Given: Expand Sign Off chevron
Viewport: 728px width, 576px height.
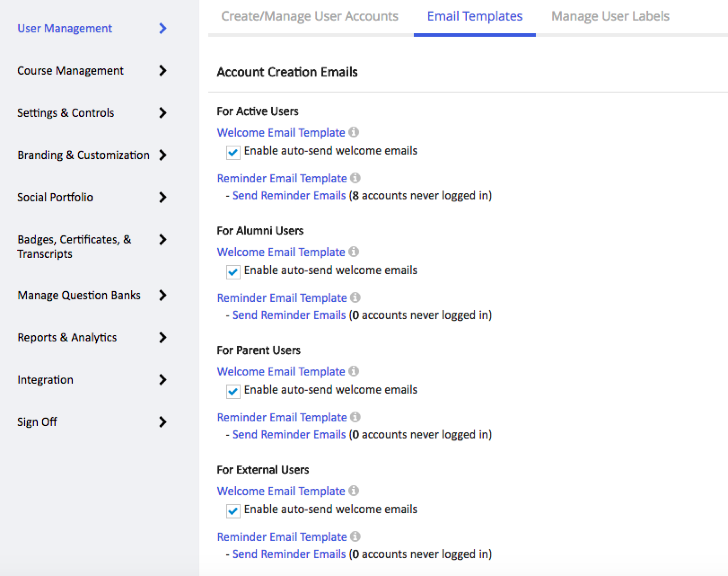Looking at the screenshot, I should tap(162, 422).
